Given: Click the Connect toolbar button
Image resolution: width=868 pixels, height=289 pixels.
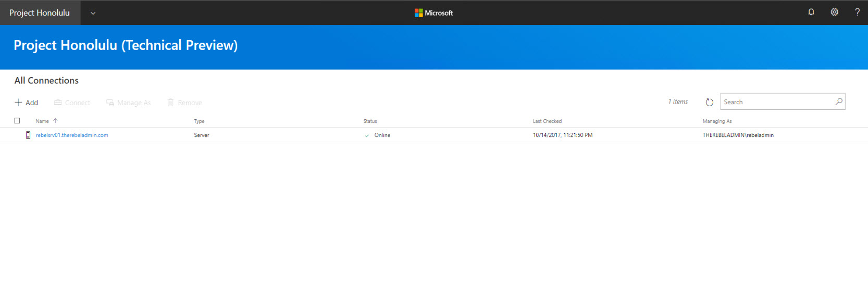Looking at the screenshot, I should (x=72, y=103).
